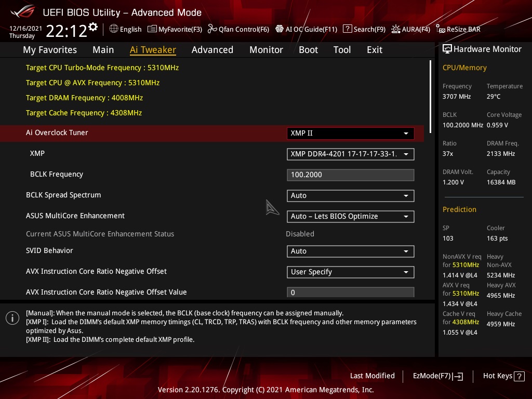Switch to the Boot tab
The height and width of the screenshot is (399, 532).
pos(308,50)
